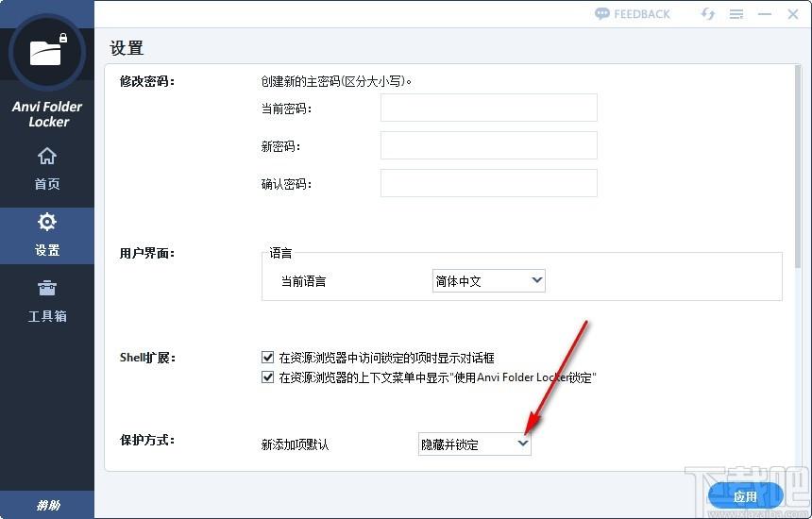Screen dimensions: 812x519
Task: Click the Shell扩展 section label
Action: point(147,358)
